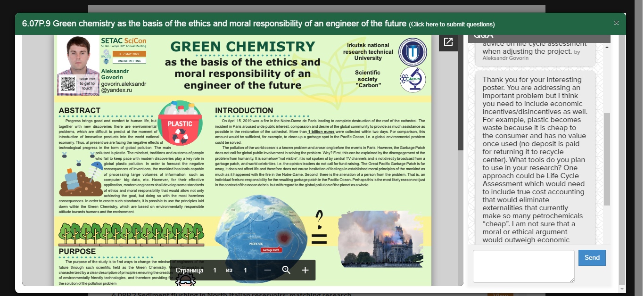The image size is (644, 296).
Task: Click the Q&A scrollbar up arrow
Action: coord(607,47)
